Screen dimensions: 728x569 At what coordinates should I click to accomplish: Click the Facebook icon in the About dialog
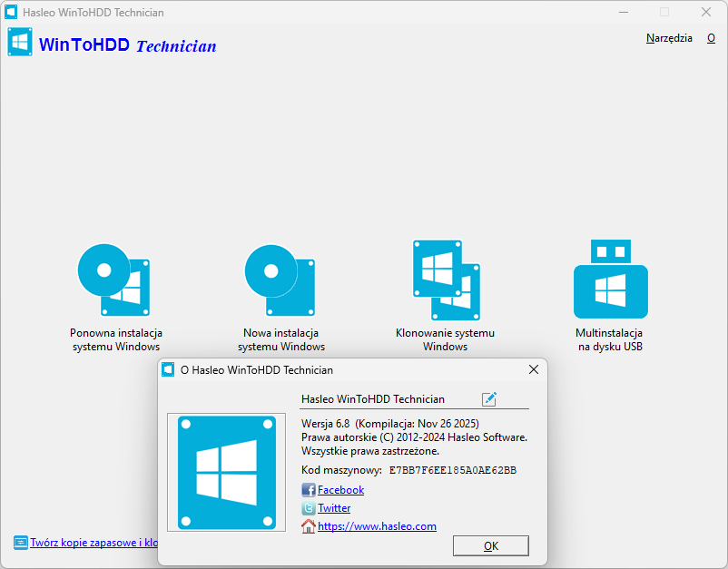pos(309,490)
